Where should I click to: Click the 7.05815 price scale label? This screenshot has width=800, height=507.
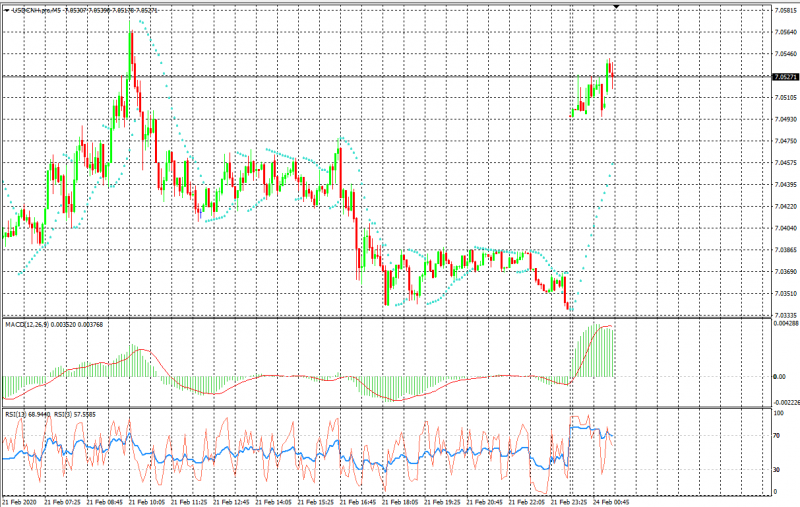tap(785, 11)
